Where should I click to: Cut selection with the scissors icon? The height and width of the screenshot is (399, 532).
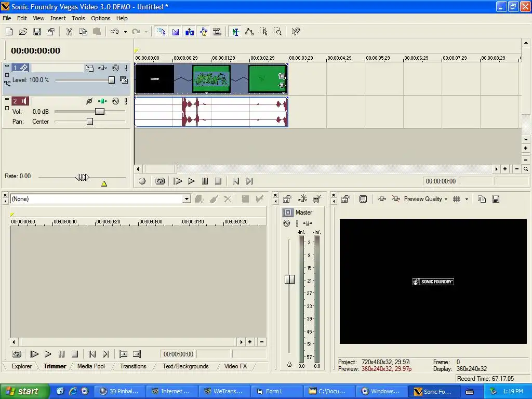click(69, 32)
